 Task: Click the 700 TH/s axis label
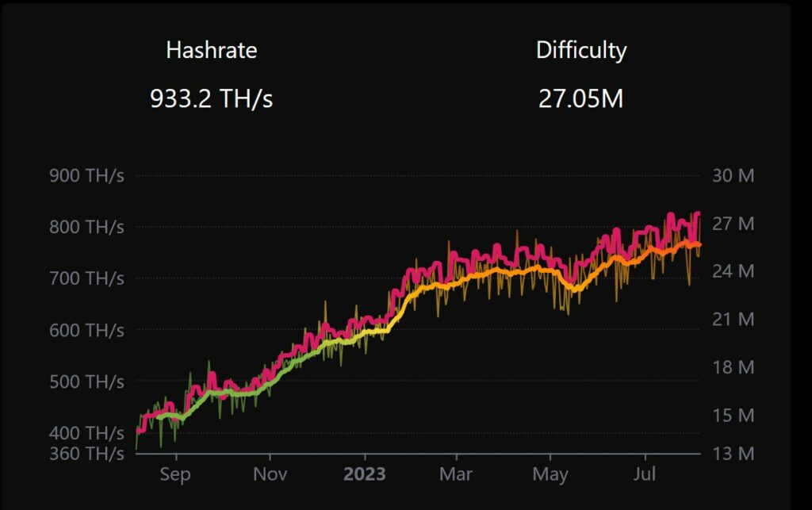tap(87, 278)
